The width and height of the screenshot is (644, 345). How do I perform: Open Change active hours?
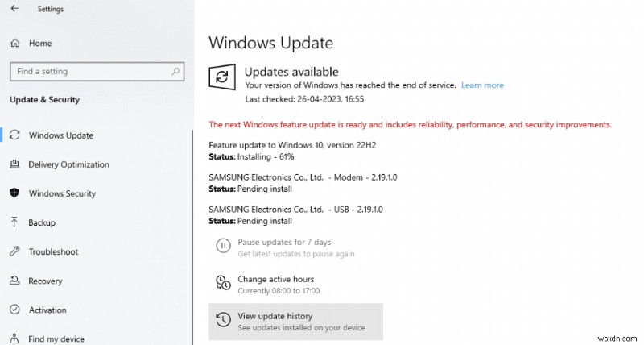coord(275,279)
